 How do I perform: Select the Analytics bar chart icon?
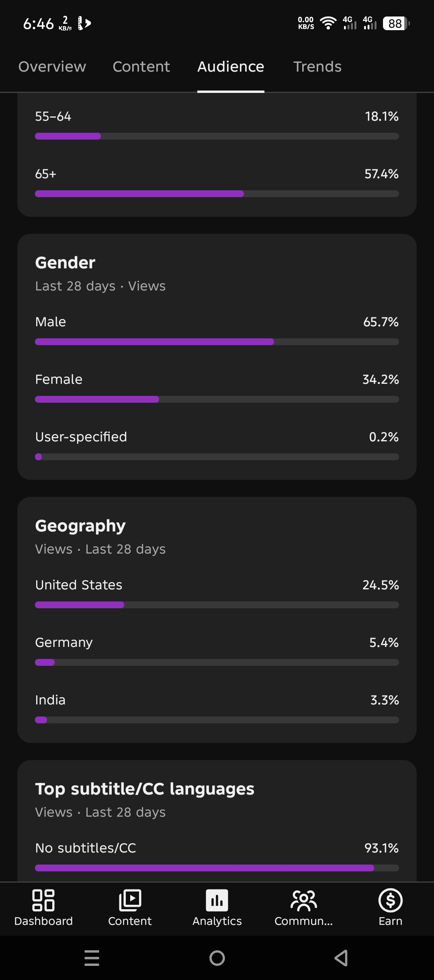pyautogui.click(x=217, y=900)
